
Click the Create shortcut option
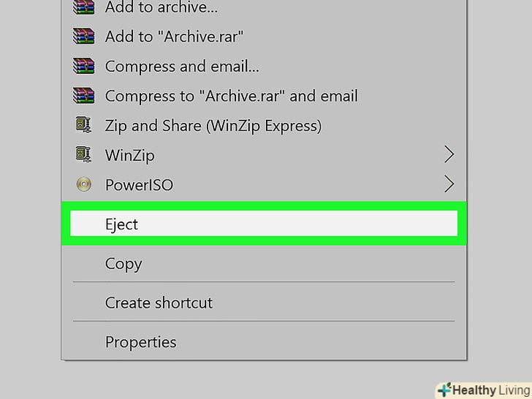tap(159, 303)
